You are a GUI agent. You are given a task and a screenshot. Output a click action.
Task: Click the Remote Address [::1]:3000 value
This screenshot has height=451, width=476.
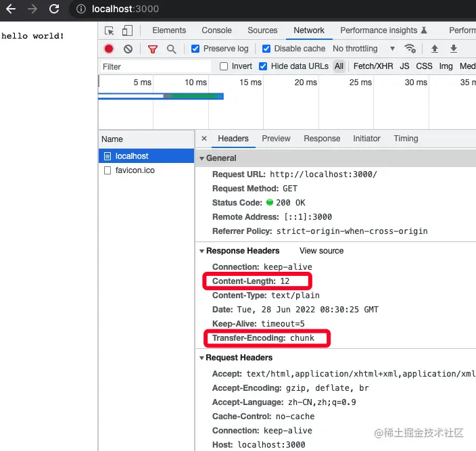click(x=308, y=216)
